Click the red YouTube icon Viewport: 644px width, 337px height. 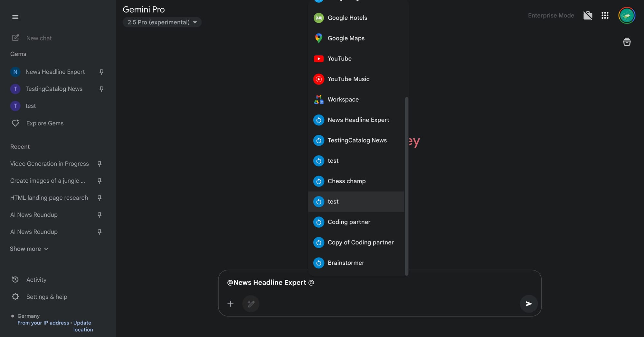[319, 59]
